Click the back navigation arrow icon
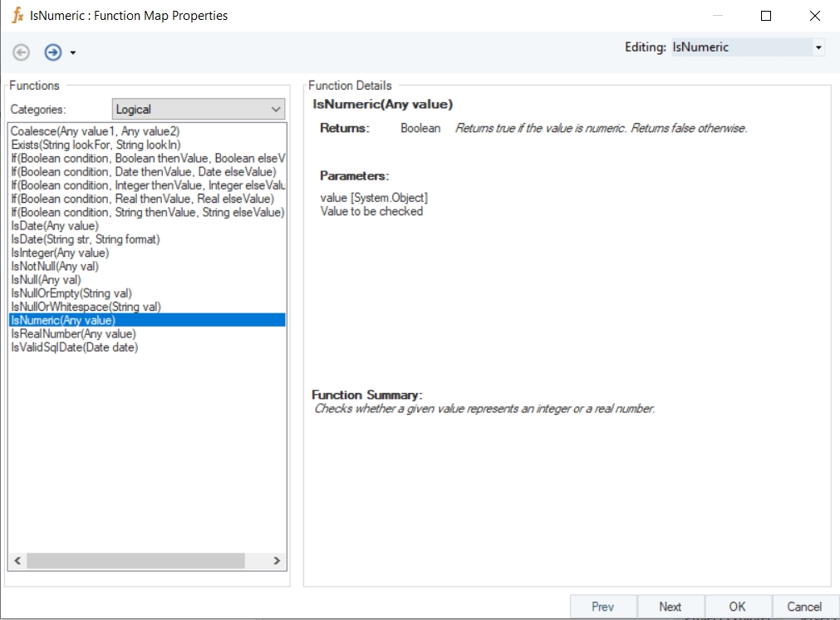840x620 pixels. click(x=22, y=52)
